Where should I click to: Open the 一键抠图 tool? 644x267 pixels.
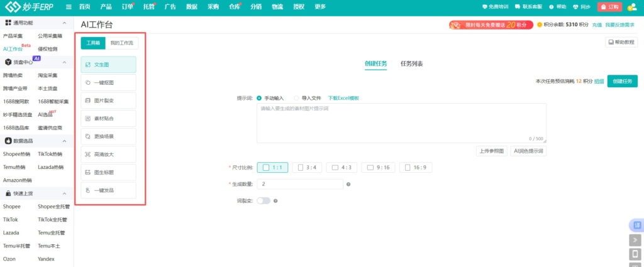pyautogui.click(x=108, y=82)
